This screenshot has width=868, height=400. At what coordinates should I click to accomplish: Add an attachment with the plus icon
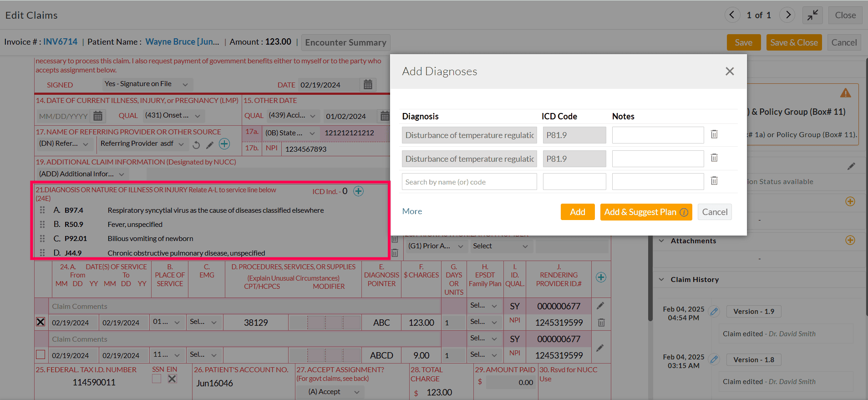850,241
